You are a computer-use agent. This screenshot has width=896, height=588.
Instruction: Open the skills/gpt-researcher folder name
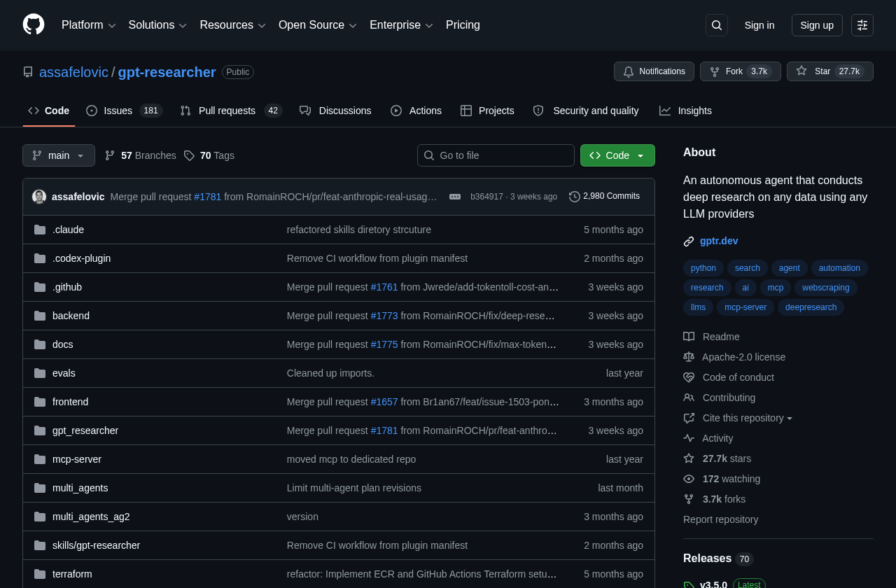[x=97, y=545]
